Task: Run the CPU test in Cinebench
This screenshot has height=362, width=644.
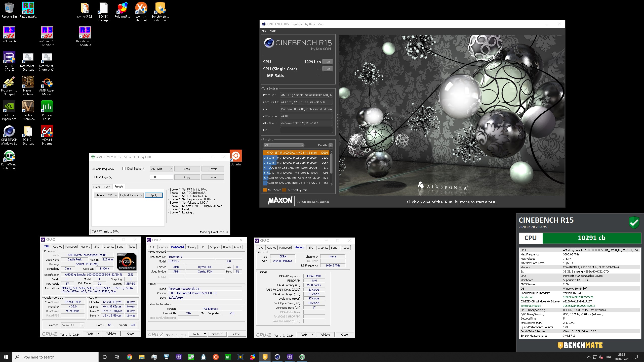Action: tap(327, 62)
